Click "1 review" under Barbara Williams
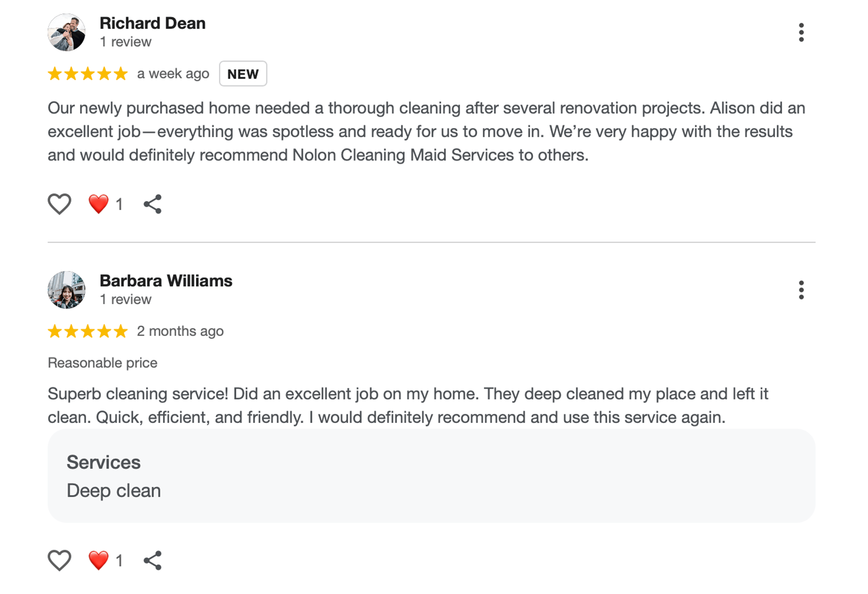 126,299
